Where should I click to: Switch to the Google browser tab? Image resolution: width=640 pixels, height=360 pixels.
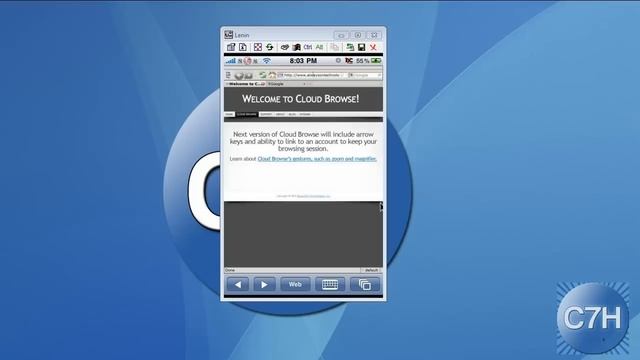point(286,84)
